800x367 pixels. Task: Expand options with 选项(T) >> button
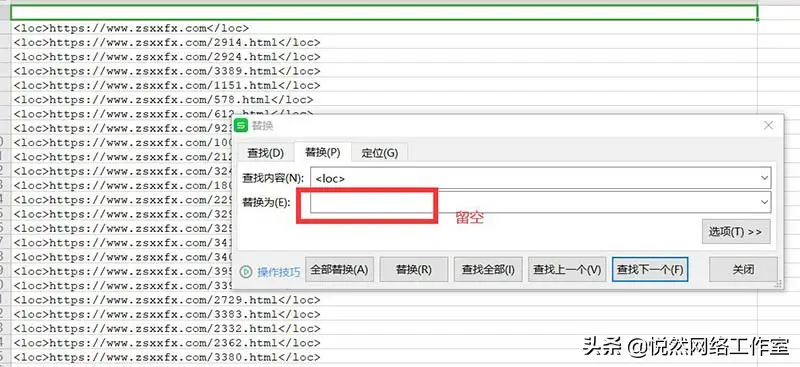736,232
